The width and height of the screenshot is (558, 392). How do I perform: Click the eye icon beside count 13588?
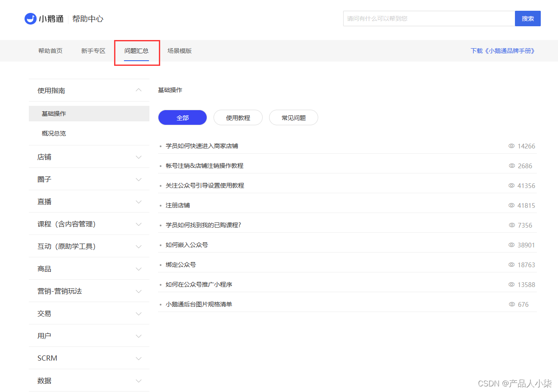tap(512, 284)
